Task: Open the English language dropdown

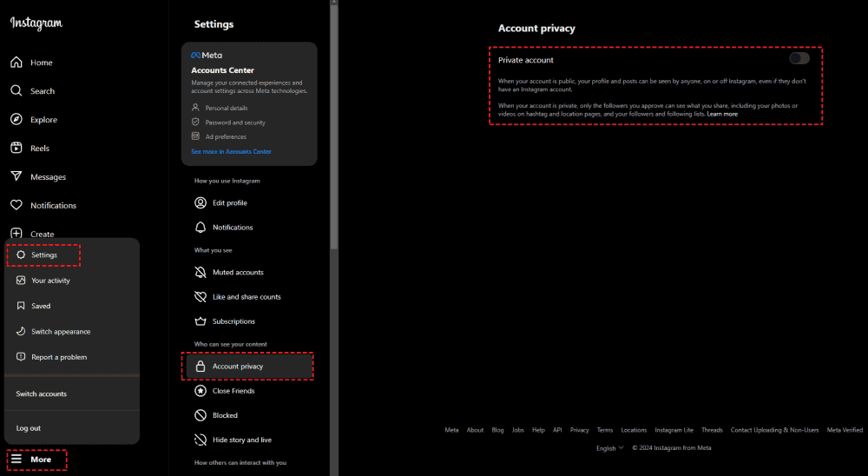Action: [x=609, y=448]
